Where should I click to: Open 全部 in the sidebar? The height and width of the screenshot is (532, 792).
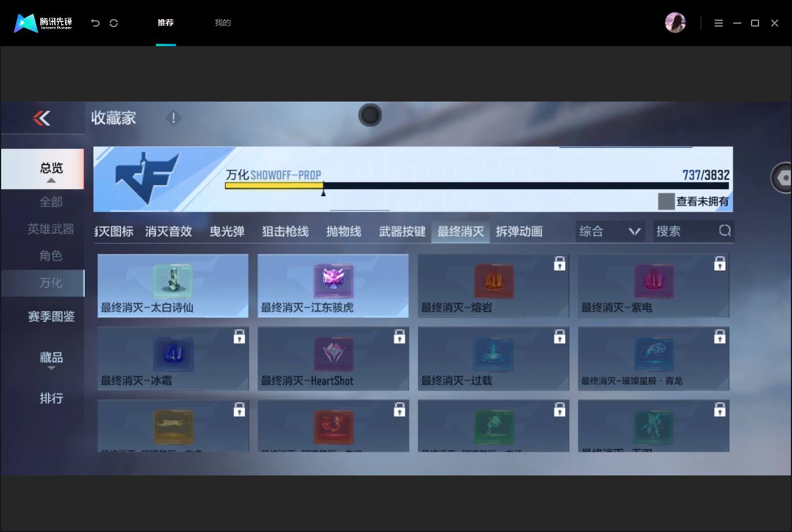click(x=51, y=202)
